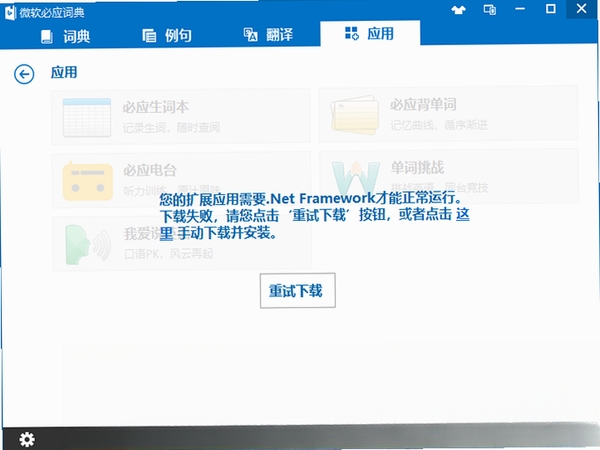This screenshot has height=450, width=600.
Task: Open the 翻译 translation tab
Action: [268, 35]
